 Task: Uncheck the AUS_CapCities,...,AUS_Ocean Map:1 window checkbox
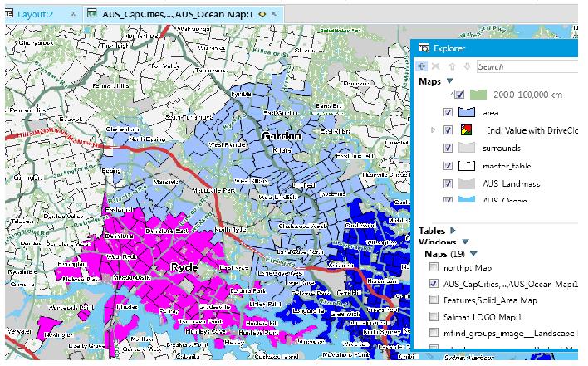(434, 283)
